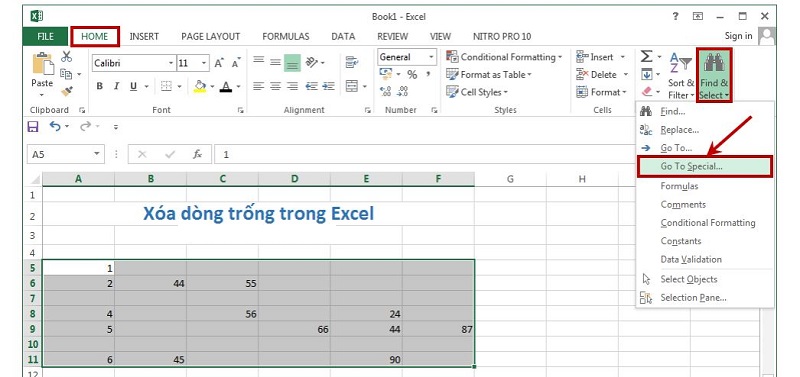This screenshot has height=377, width=800.
Task: Open the General number format dropdown
Action: click(x=432, y=57)
